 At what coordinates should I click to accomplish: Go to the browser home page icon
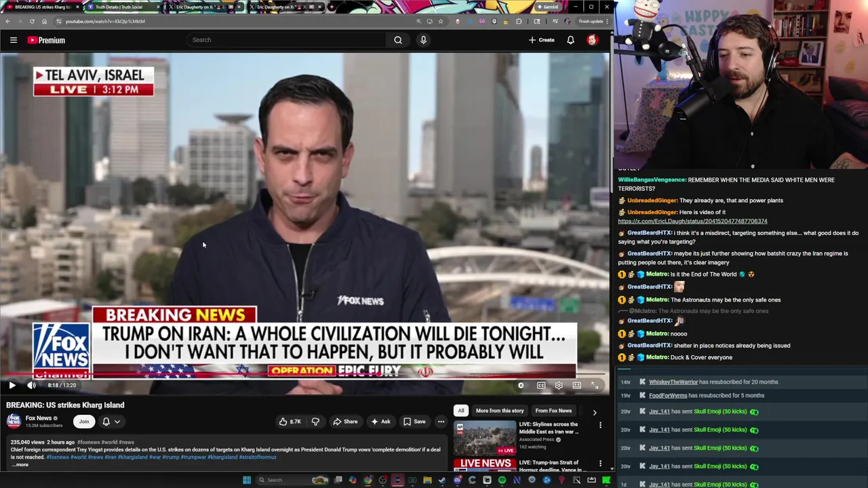pyautogui.click(x=44, y=21)
